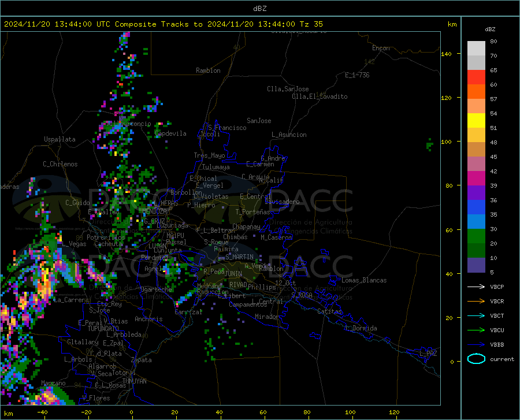Click the S_MARTIN label on the map
This screenshot has width=520, height=420.
pyautogui.click(x=239, y=257)
